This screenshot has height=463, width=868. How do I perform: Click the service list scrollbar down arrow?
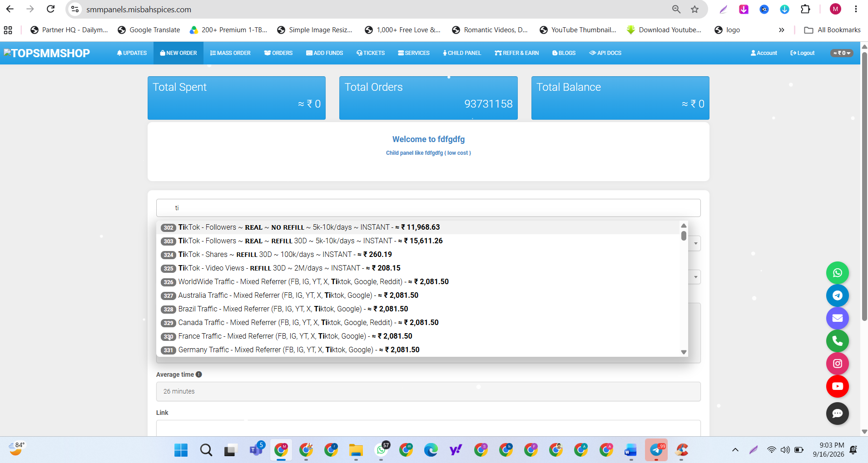coord(684,352)
